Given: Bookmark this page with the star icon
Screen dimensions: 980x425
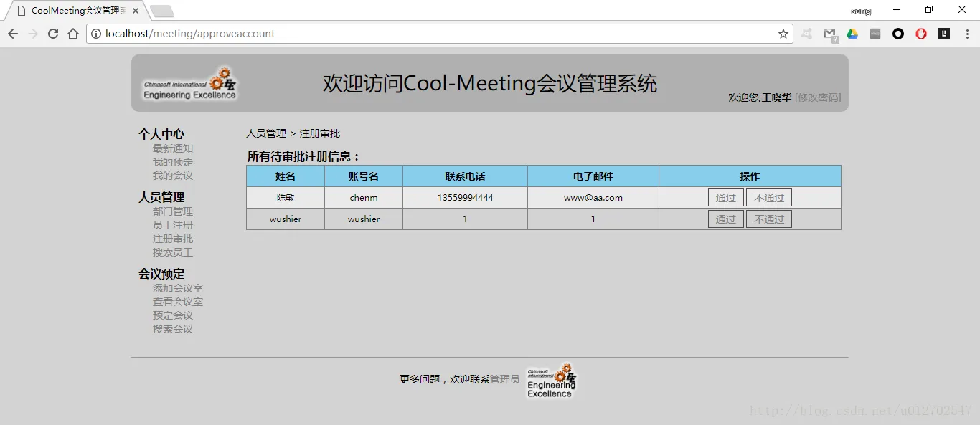Looking at the screenshot, I should point(783,34).
